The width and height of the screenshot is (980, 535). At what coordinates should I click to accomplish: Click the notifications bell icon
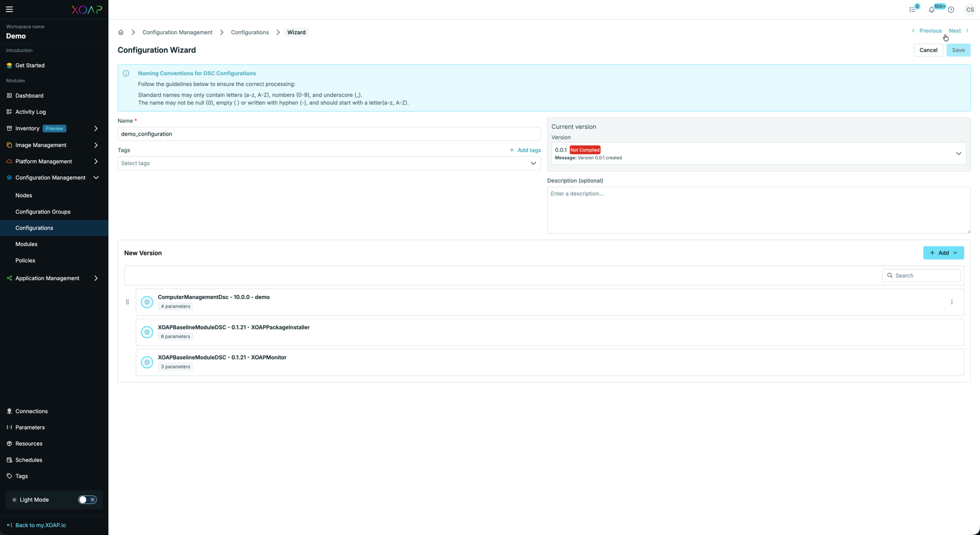932,10
